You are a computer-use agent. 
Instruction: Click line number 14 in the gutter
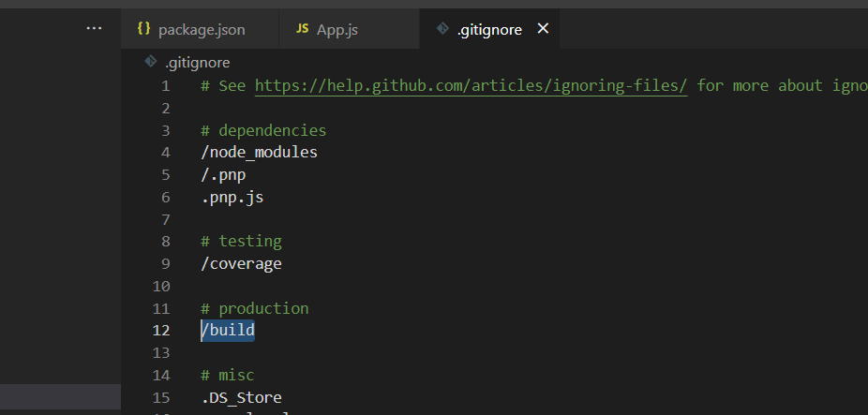coord(161,375)
